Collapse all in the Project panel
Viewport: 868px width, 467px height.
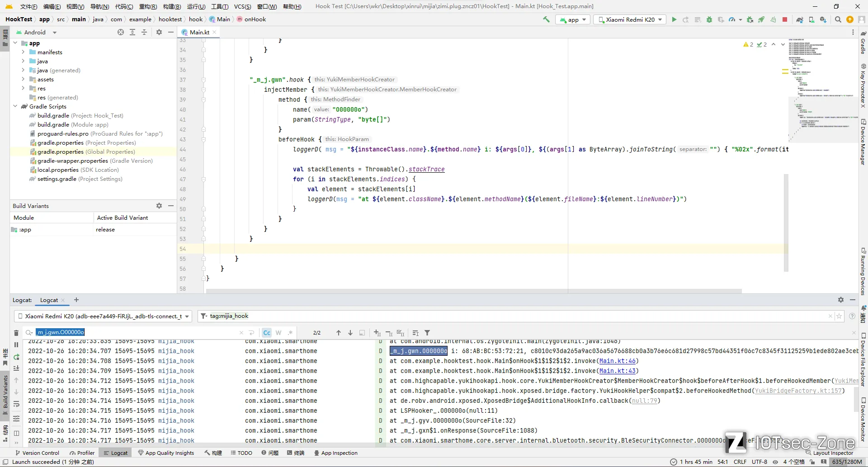pos(144,32)
